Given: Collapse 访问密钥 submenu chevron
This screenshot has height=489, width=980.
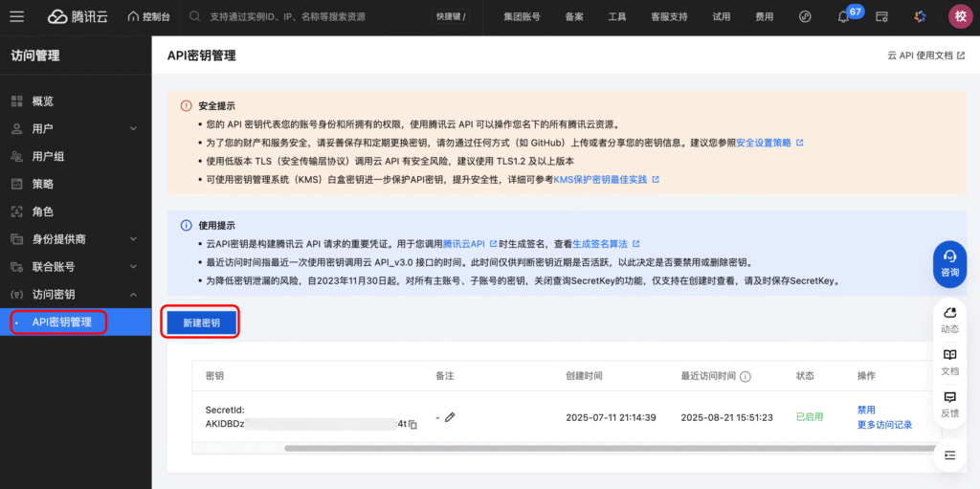Looking at the screenshot, I should coord(133,295).
